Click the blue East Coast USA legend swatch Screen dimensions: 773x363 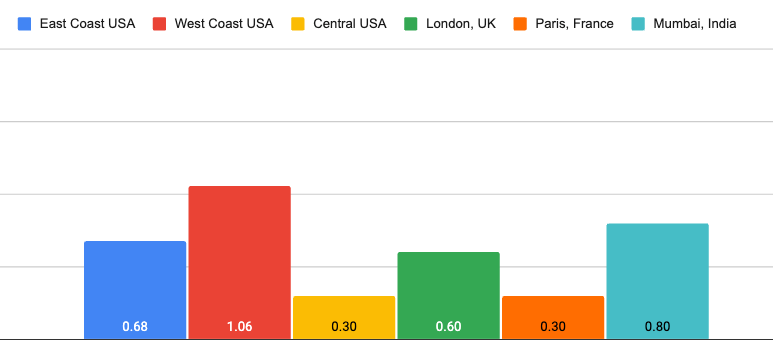coord(24,24)
